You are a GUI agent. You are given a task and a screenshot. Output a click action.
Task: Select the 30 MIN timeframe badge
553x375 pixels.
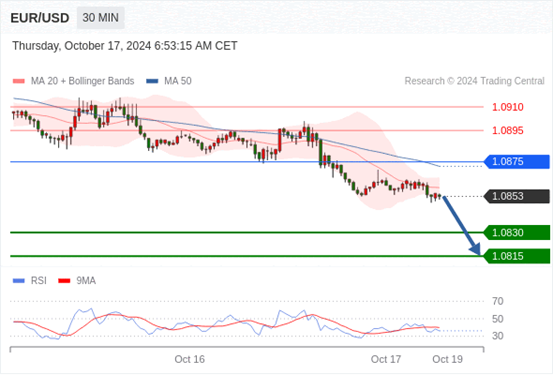101,18
